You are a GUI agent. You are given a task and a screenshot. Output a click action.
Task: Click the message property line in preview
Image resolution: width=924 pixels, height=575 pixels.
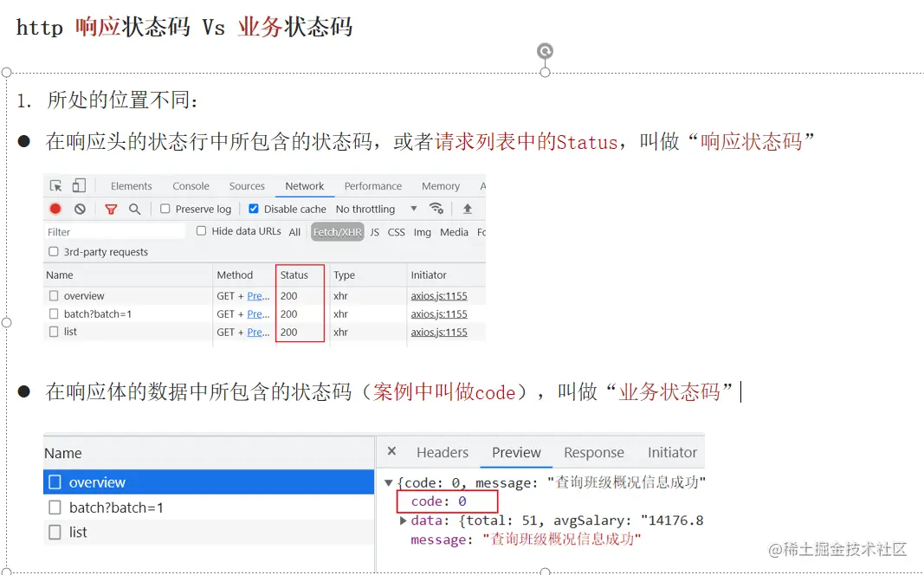(x=525, y=539)
